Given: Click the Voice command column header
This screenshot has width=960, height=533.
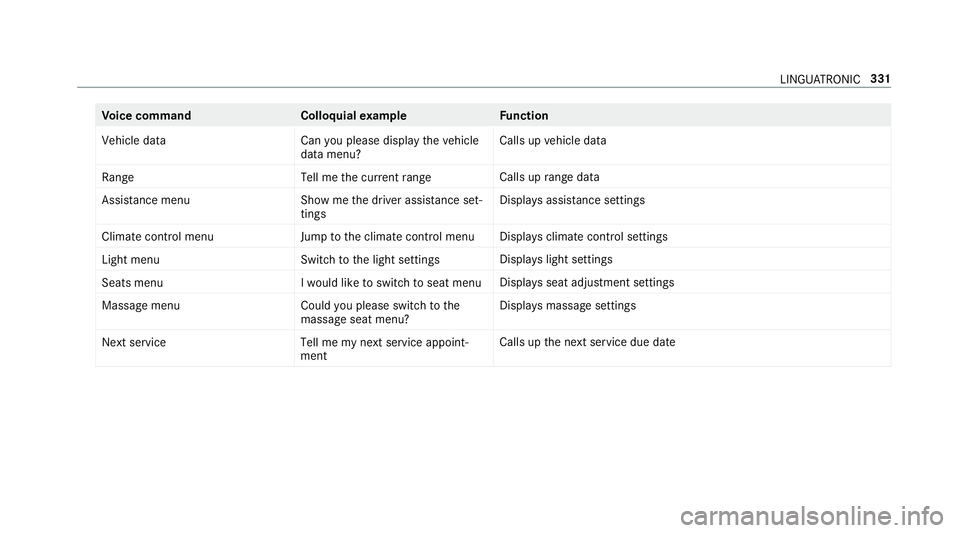Looking at the screenshot, I should click(146, 116).
